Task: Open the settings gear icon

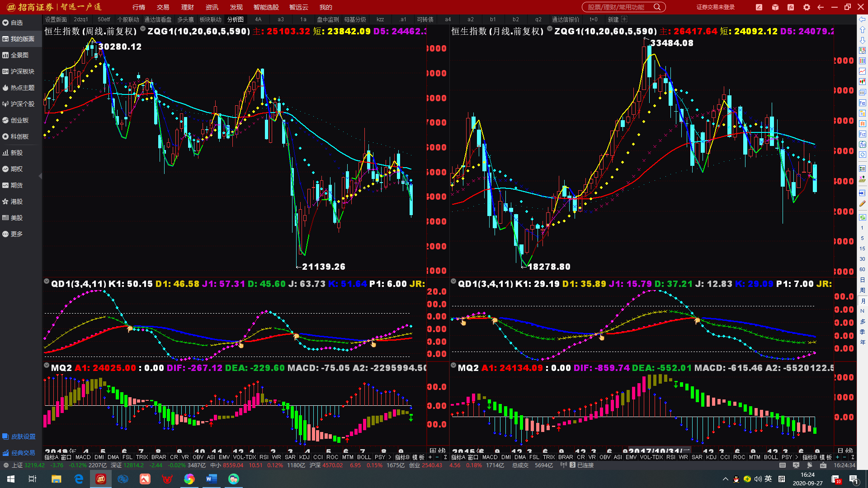Action: pos(807,7)
